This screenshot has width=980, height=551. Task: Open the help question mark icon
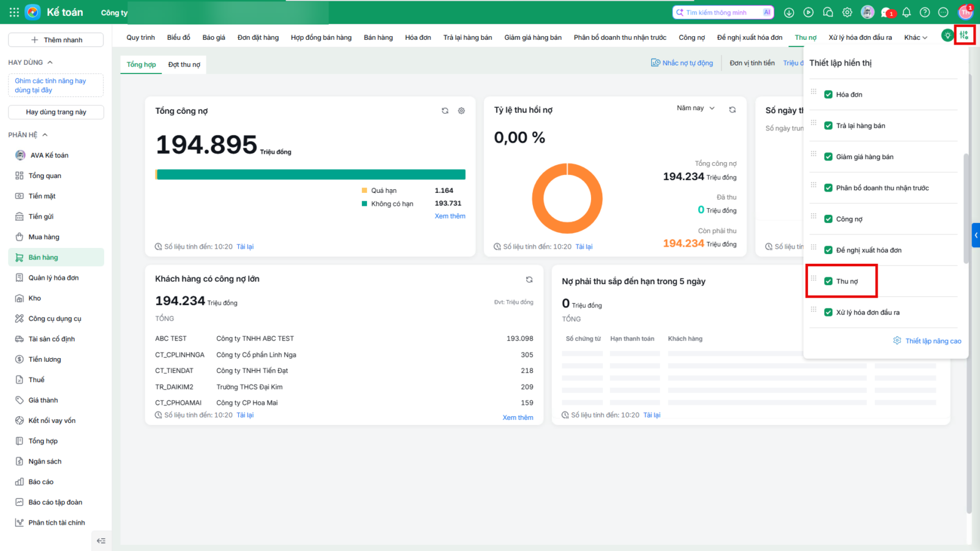(925, 12)
